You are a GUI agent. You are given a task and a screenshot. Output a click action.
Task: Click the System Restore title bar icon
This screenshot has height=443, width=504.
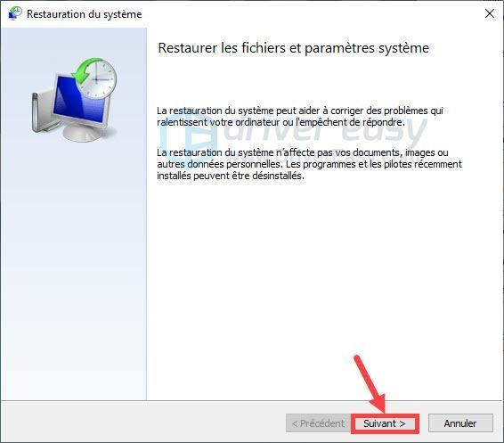(15, 13)
